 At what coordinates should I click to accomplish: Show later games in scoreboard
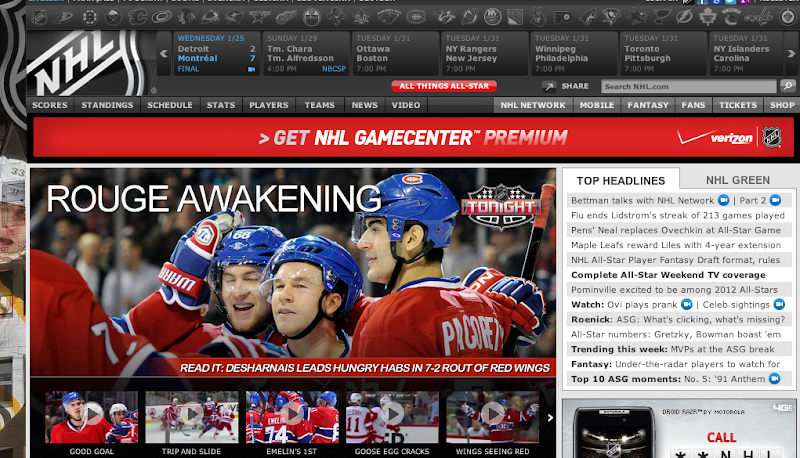791,53
